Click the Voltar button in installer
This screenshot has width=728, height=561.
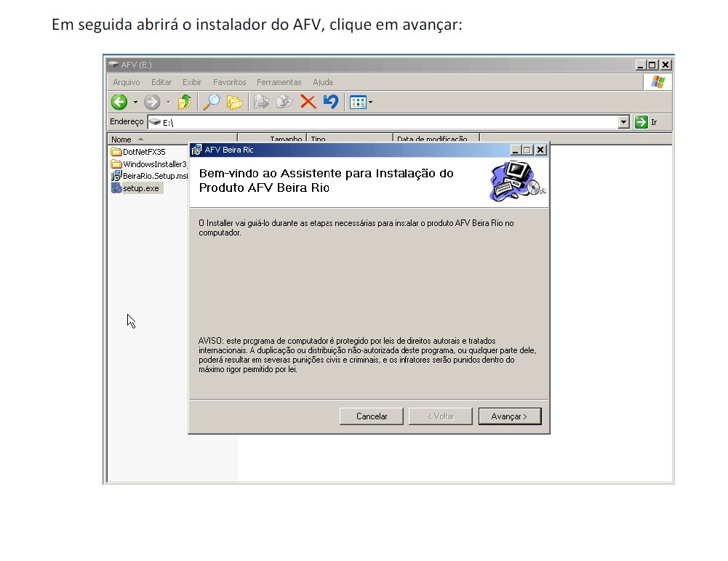441,416
